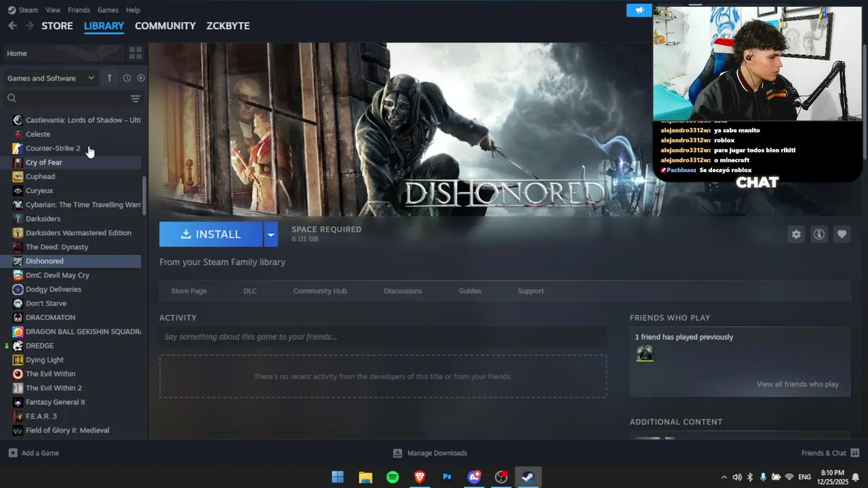Switch to grid collections view icon
Viewport: 868px width, 488px height.
136,53
